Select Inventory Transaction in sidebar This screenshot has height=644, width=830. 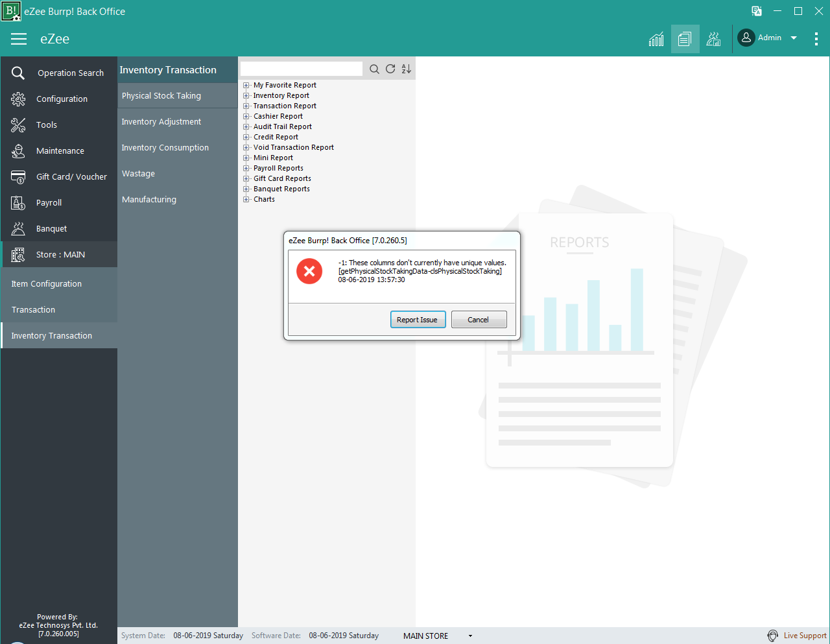59,335
